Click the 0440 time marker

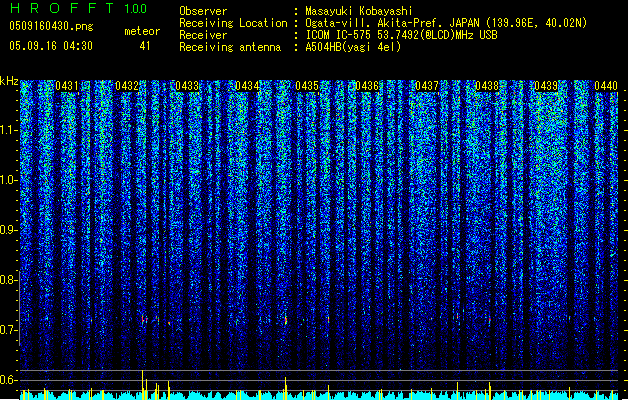[606, 86]
